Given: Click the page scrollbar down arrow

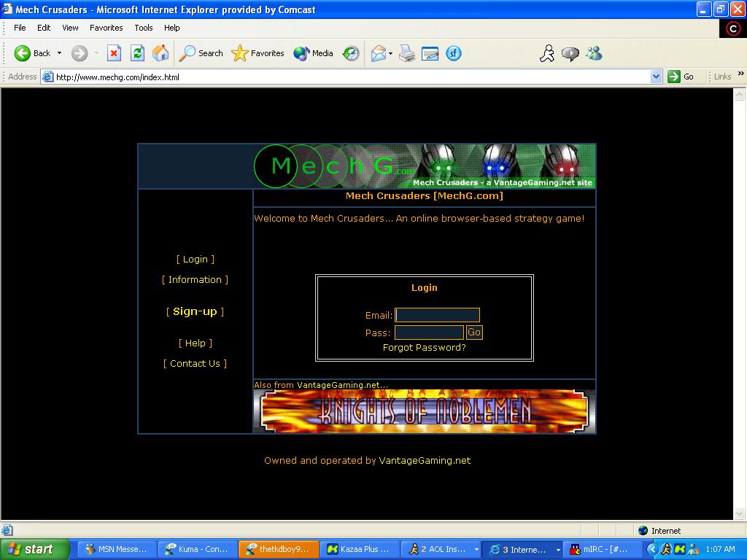Looking at the screenshot, I should click(x=740, y=514).
